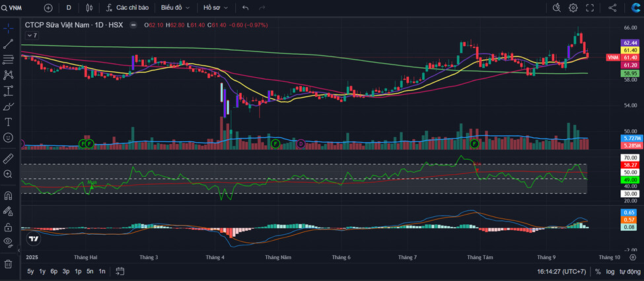Viewport: 644px width, 281px height.
Task: Expand the Biểu đồ dropdown
Action: click(175, 8)
